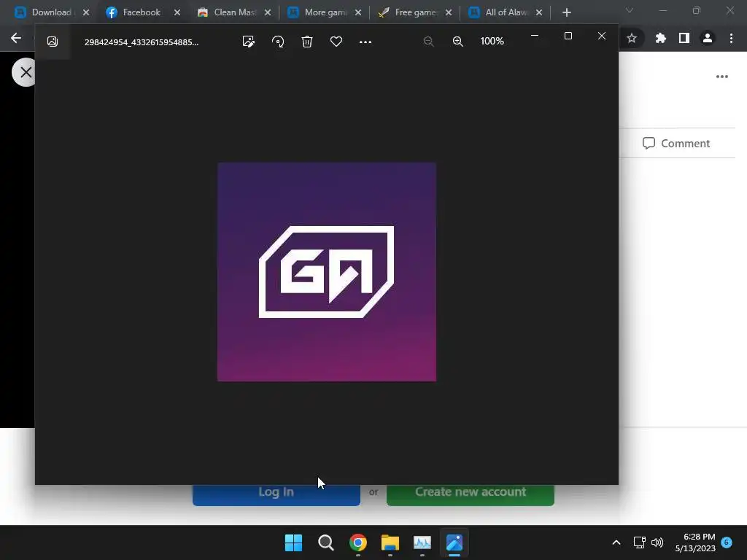
Task: Open Chrome profile icon
Action: 708,38
